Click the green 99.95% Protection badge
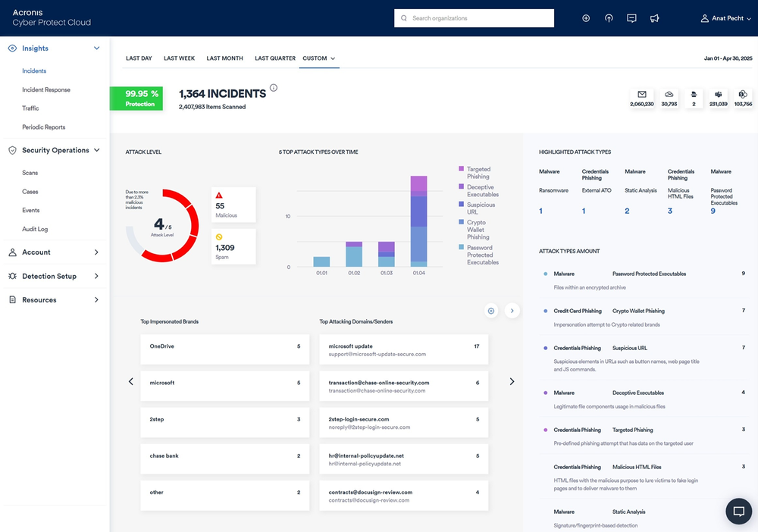Viewport: 758px width, 532px height. [136, 99]
